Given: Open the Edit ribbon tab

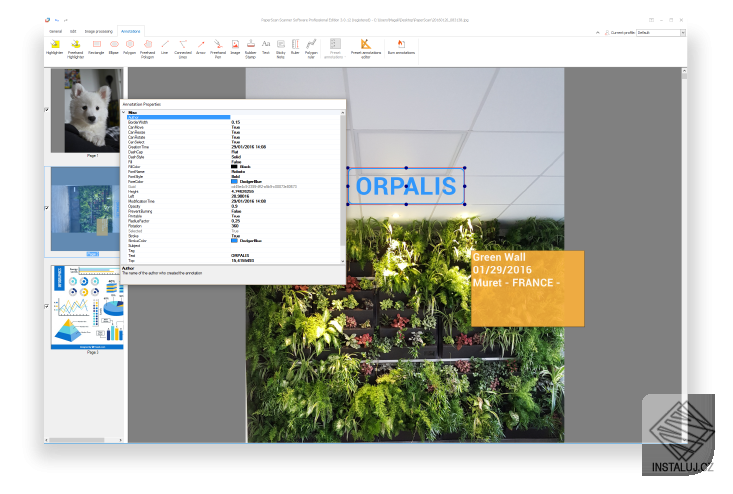Looking at the screenshot, I should 73,31.
